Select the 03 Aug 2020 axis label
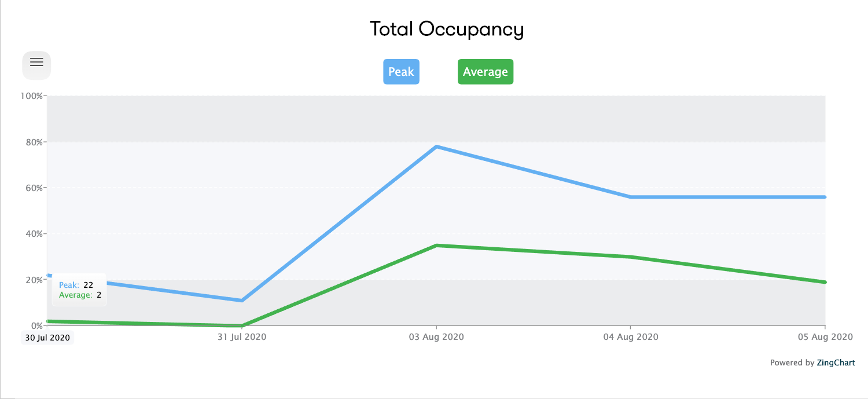This screenshot has width=868, height=399. click(x=436, y=336)
